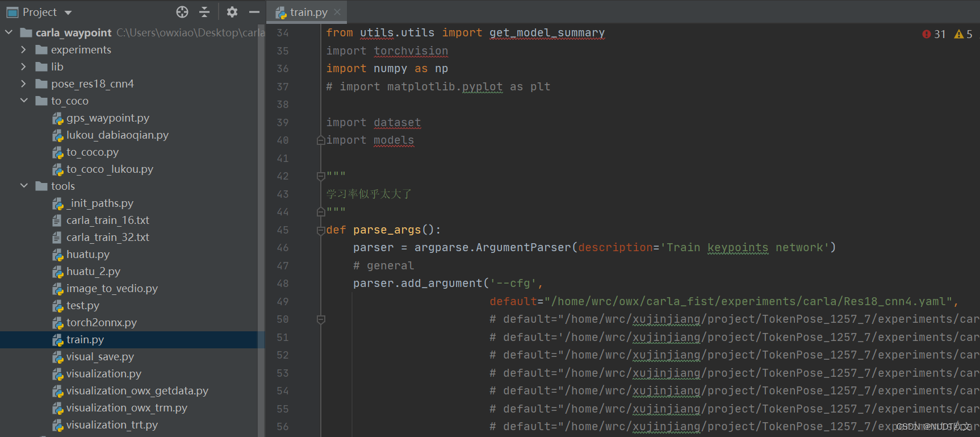The width and height of the screenshot is (980, 437).
Task: Select lukou_dabiaoqian.py in the tree
Action: point(117,135)
